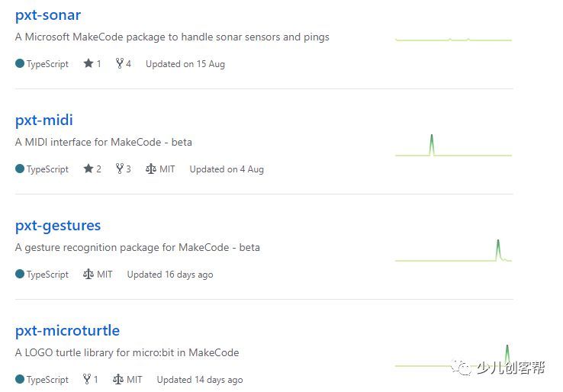
Task: Click the license scale icon for pxt-gestures
Action: tap(88, 275)
